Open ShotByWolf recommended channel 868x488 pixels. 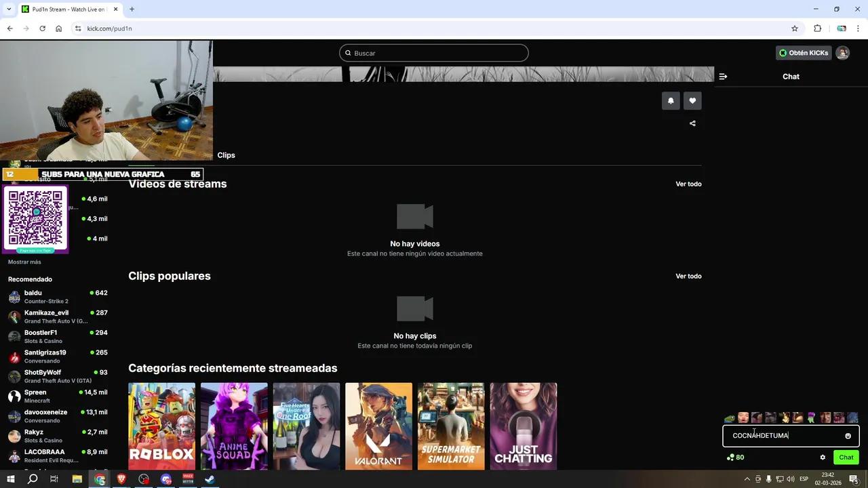58,376
